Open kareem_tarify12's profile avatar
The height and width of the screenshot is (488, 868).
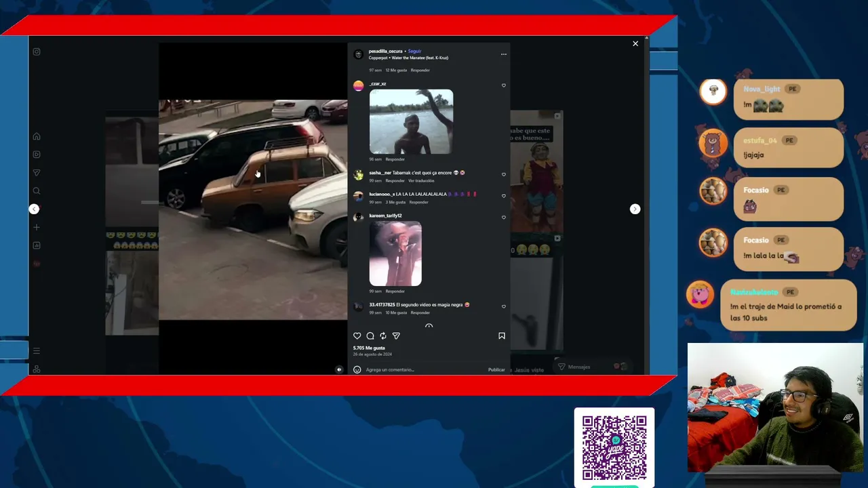click(358, 218)
